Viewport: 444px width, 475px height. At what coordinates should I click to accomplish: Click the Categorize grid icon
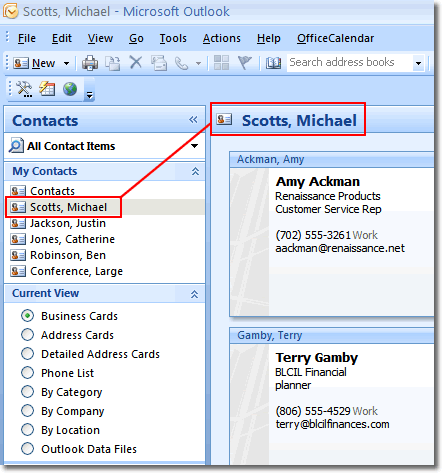coord(221,62)
